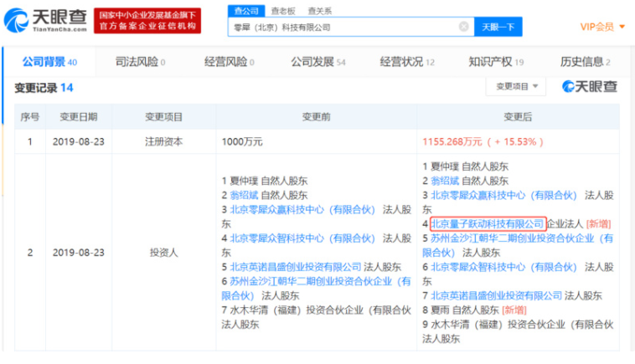
Task: Open the 经营风险 tab
Action: coord(230,62)
